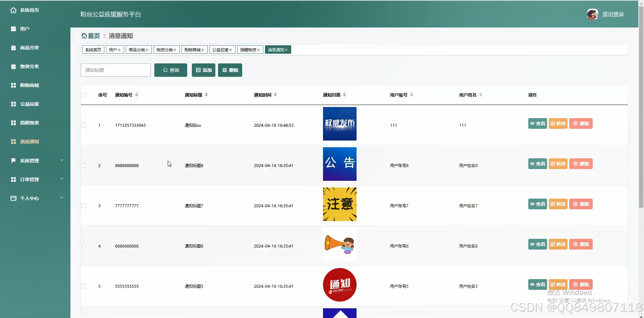Check the row 1 checkbox for 通知标xx
644x318 pixels.
pos(84,125)
